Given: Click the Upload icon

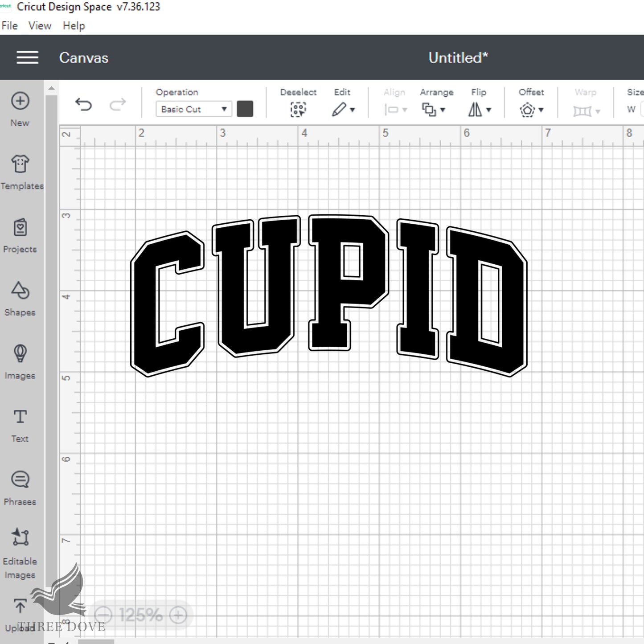Looking at the screenshot, I should click(x=20, y=606).
